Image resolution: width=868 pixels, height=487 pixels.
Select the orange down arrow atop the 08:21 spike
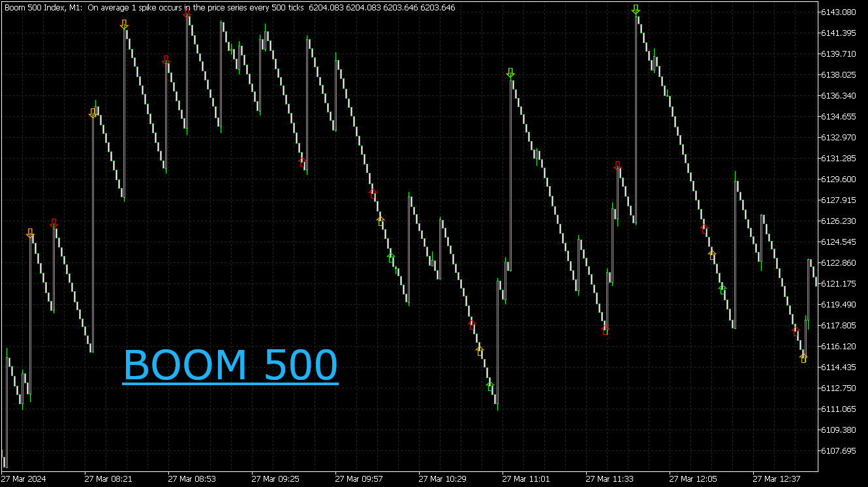pos(124,25)
